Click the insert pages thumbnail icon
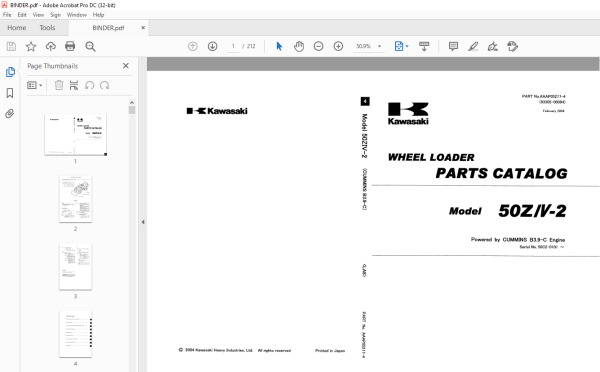The image size is (600, 372). coord(74,85)
